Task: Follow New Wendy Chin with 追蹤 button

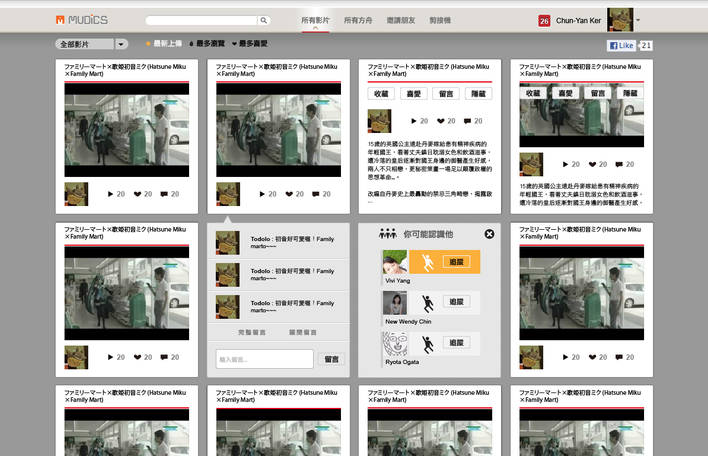Action: point(455,301)
